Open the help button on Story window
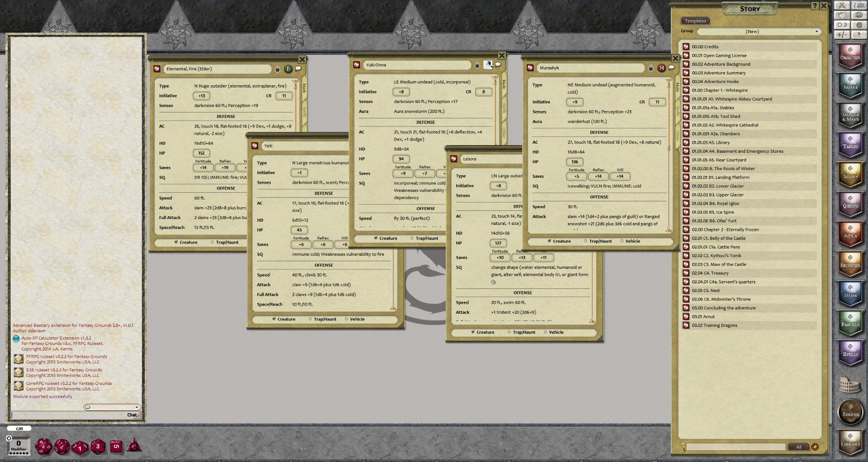Screen dimensions: 868x462 [x=815, y=6]
